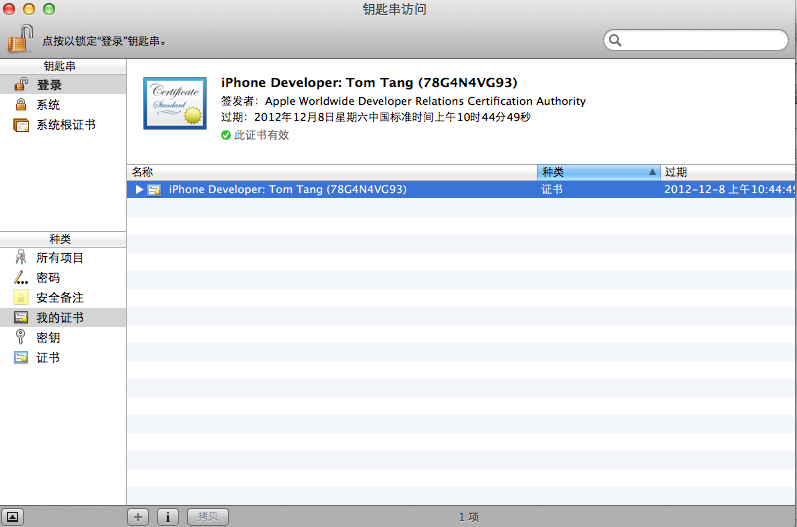Toggle the keychain list visibility button
This screenshot has width=797, height=527.
coord(12,517)
